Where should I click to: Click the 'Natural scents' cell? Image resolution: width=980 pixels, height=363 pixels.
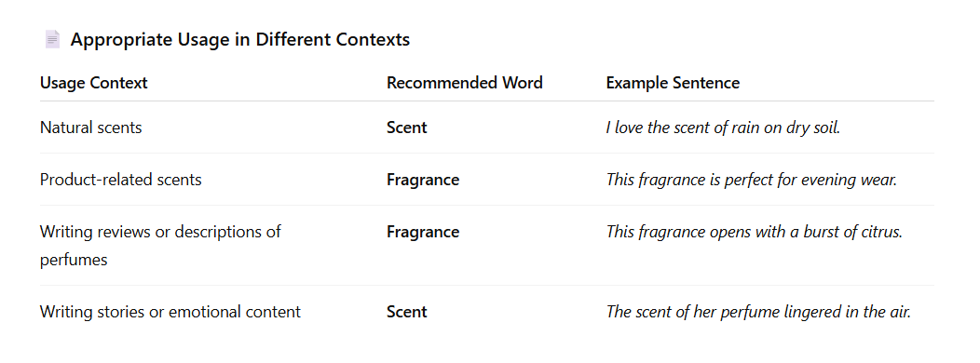point(91,128)
